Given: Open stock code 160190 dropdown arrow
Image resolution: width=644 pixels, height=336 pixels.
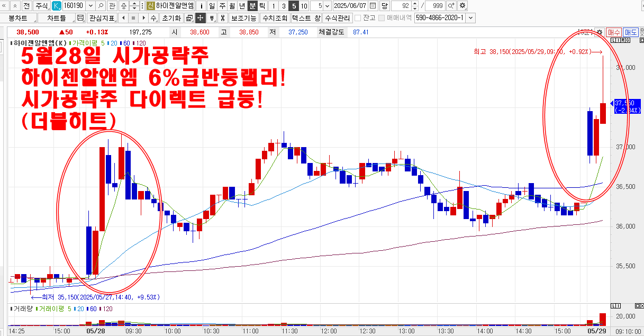Looking at the screenshot, I should (90, 6).
